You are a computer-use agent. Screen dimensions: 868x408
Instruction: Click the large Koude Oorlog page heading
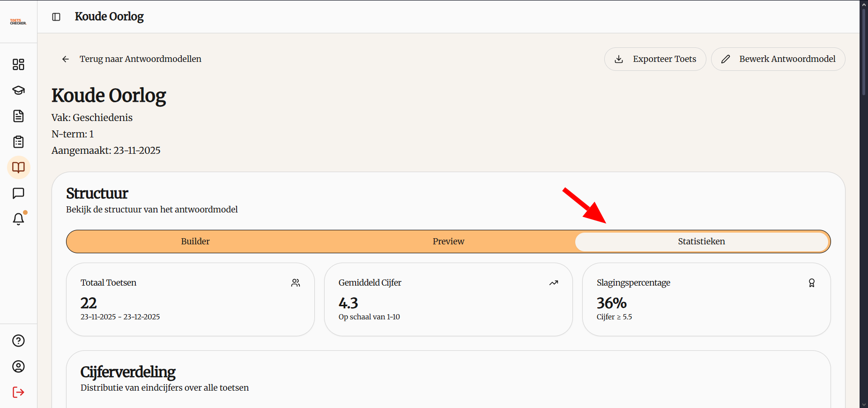(x=109, y=96)
